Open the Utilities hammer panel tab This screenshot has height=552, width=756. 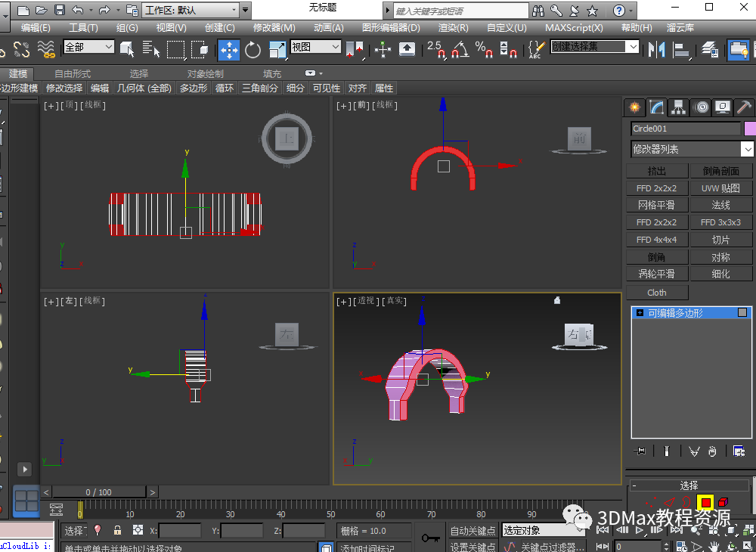tap(744, 107)
